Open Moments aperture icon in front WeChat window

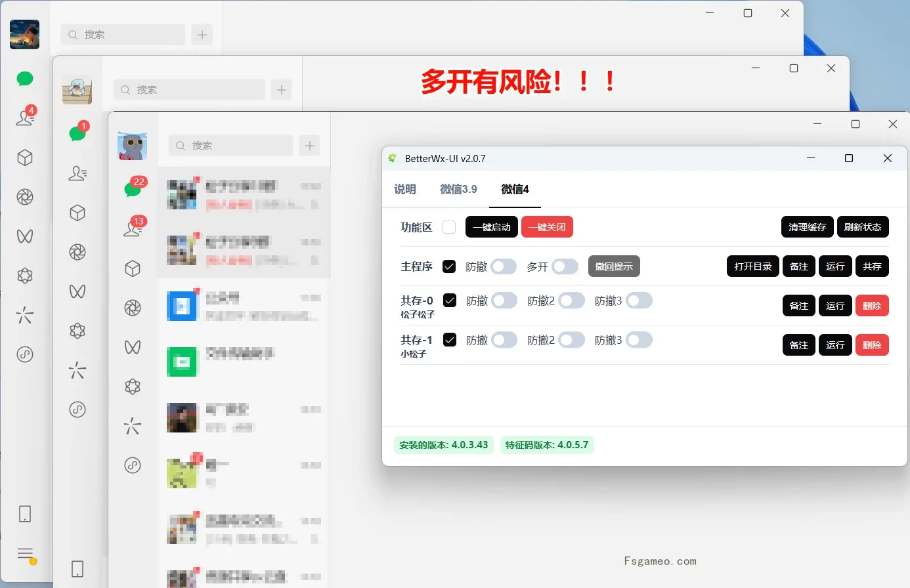point(133,308)
